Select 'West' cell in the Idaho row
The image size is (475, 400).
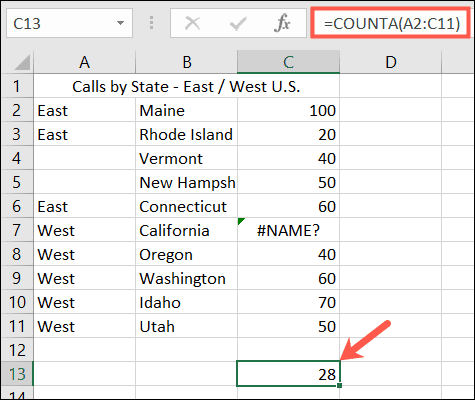(x=85, y=302)
